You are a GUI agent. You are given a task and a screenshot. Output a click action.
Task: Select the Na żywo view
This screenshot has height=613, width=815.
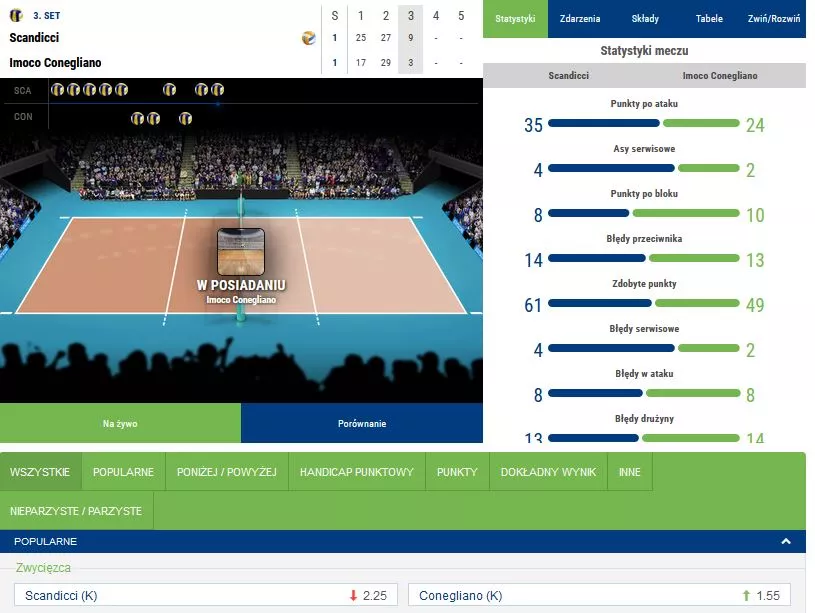pyautogui.click(x=121, y=423)
